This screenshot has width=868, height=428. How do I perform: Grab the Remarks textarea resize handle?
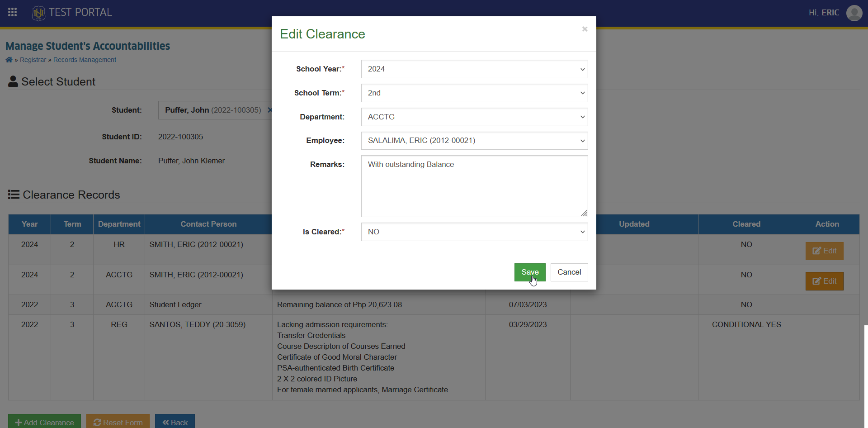pyautogui.click(x=584, y=213)
